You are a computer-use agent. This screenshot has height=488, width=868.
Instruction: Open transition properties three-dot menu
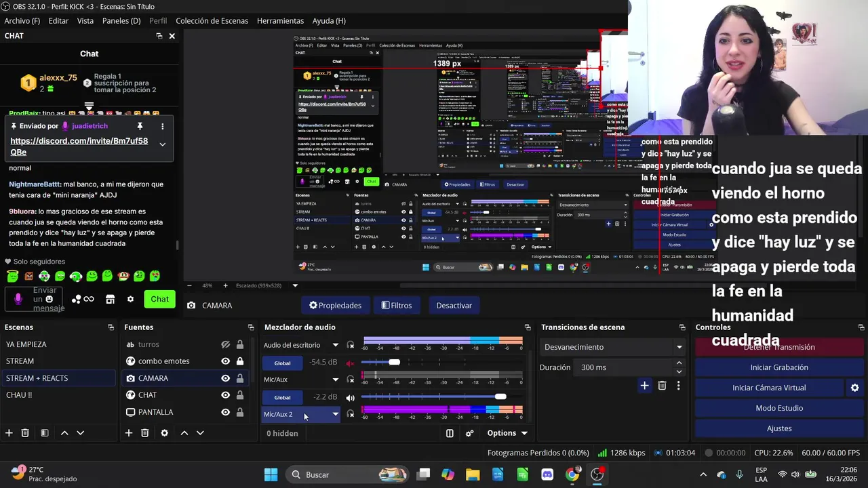[x=678, y=386]
